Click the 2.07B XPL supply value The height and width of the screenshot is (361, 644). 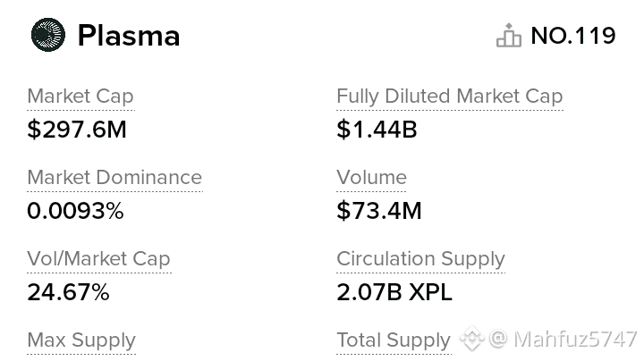tap(394, 292)
